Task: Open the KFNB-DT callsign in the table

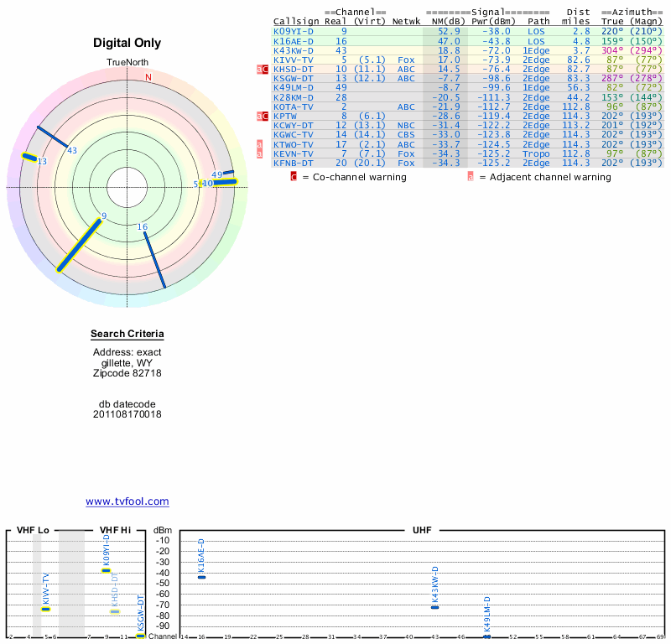Action: 293,163
